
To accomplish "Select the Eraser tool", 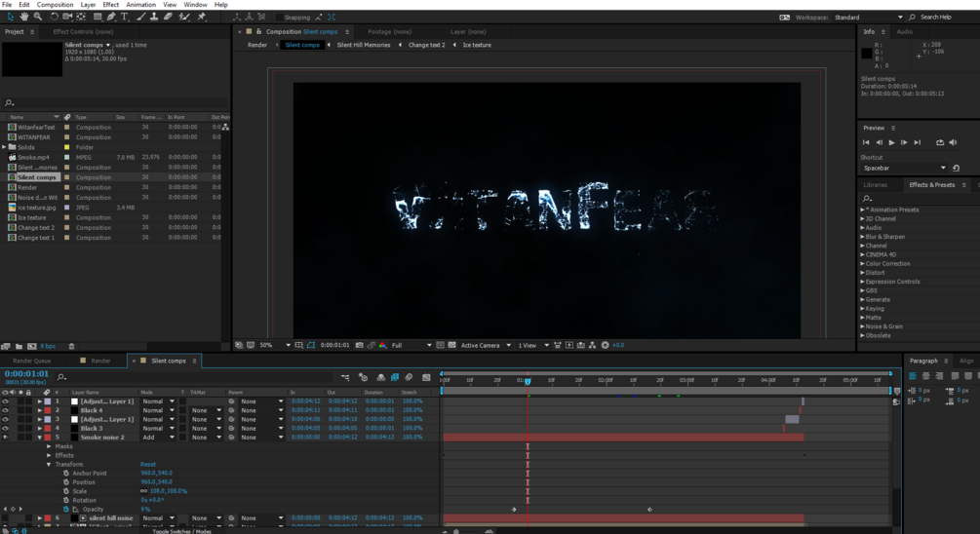I will [168, 17].
